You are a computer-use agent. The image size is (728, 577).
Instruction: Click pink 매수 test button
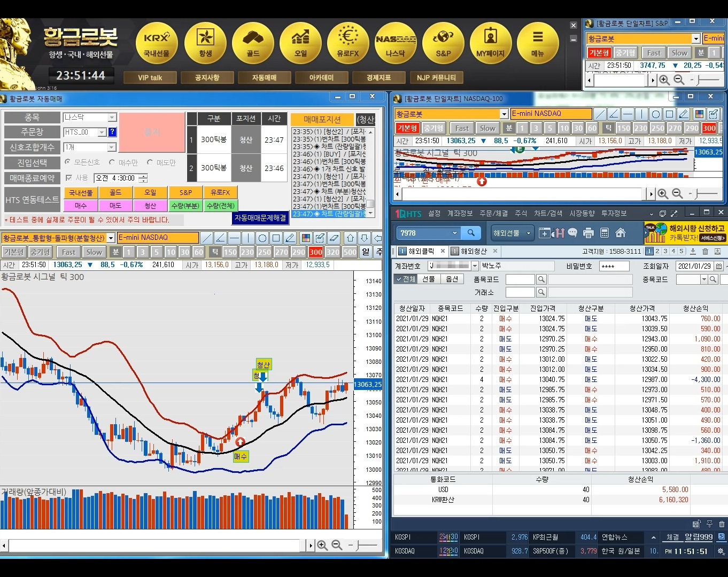click(x=81, y=206)
